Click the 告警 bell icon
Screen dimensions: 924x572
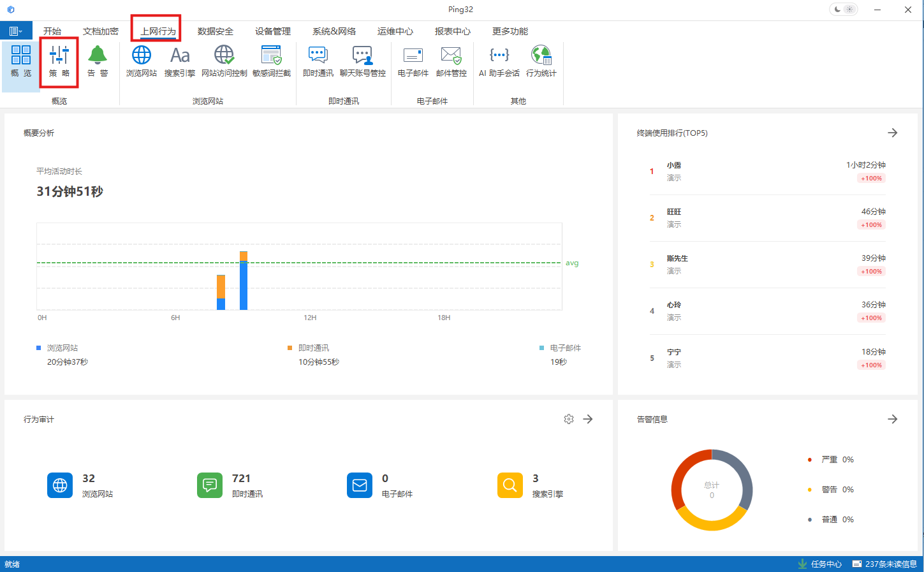(x=98, y=61)
